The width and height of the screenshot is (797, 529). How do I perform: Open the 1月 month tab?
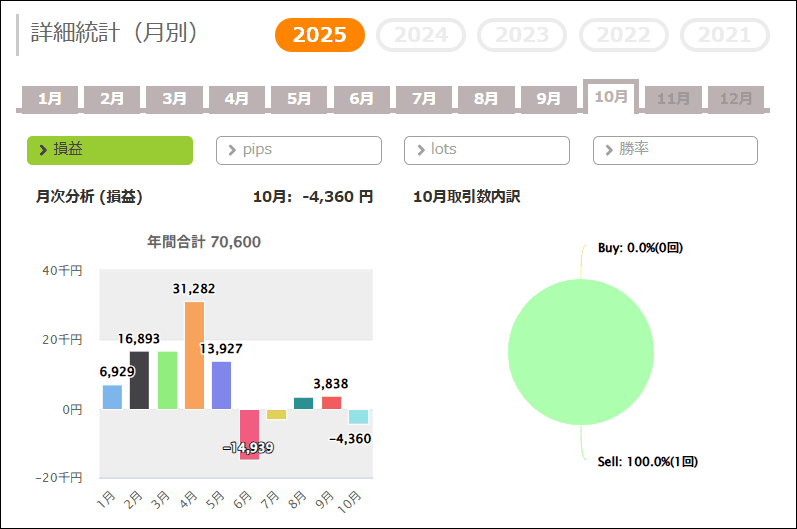coord(50,98)
